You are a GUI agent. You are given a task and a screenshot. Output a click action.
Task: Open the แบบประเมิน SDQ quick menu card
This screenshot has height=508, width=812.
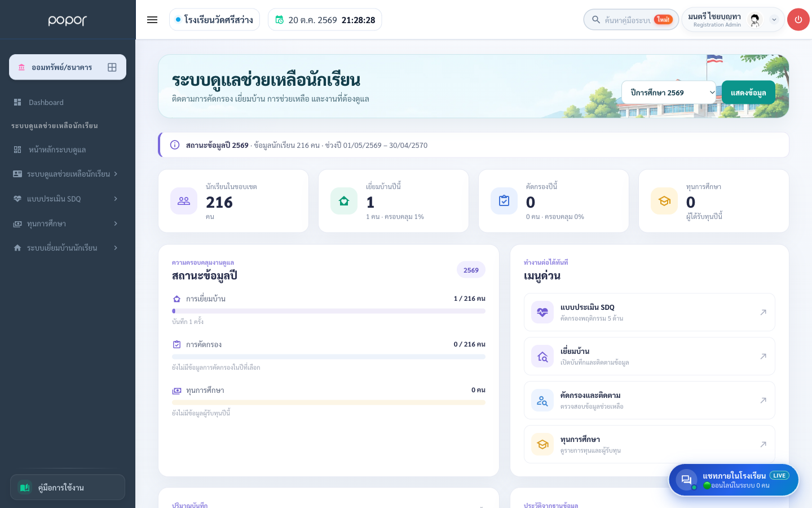(650, 312)
